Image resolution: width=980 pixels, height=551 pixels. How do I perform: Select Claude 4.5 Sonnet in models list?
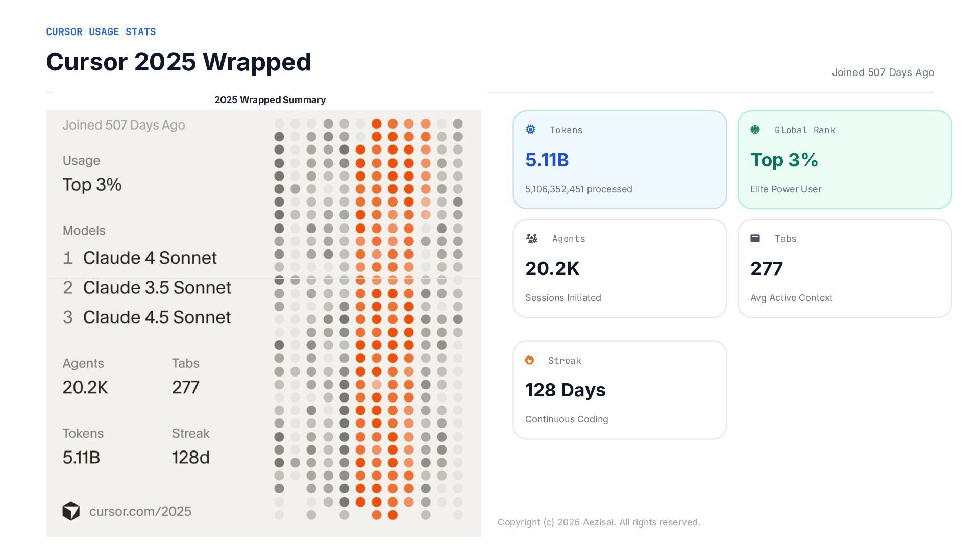[x=157, y=317]
